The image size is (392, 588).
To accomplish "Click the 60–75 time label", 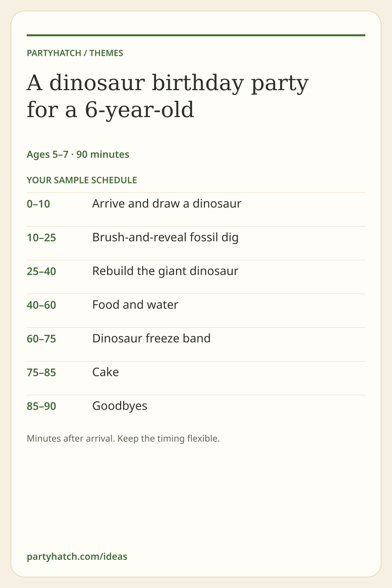I will point(41,339).
